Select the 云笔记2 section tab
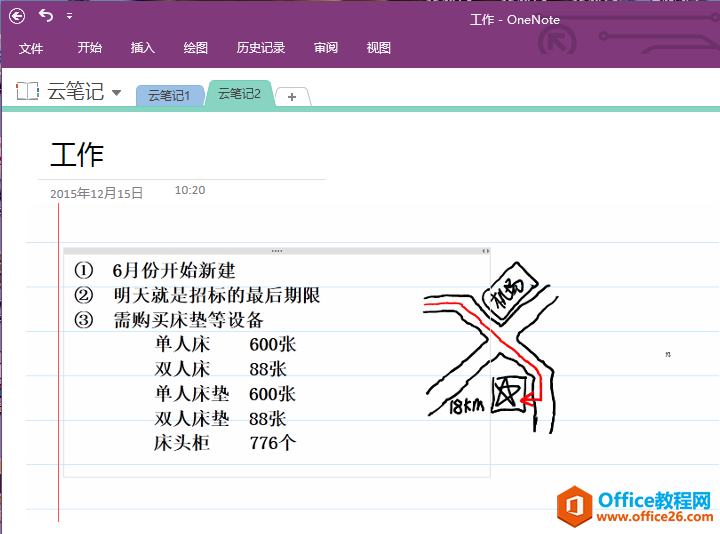The width and height of the screenshot is (720, 534). pos(240,94)
